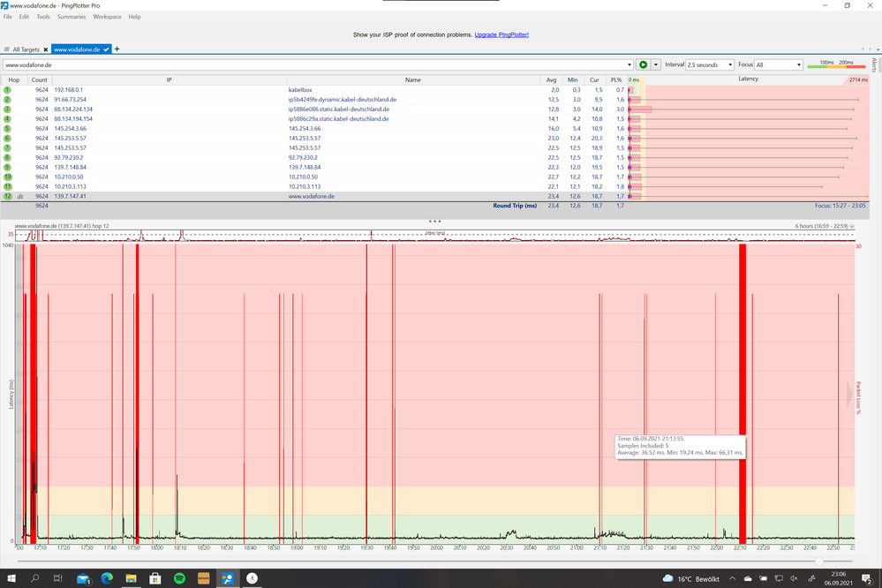Screen dimensions: 882x588
Task: Select the PingPlotter icon in the taskbar
Action: [228, 578]
